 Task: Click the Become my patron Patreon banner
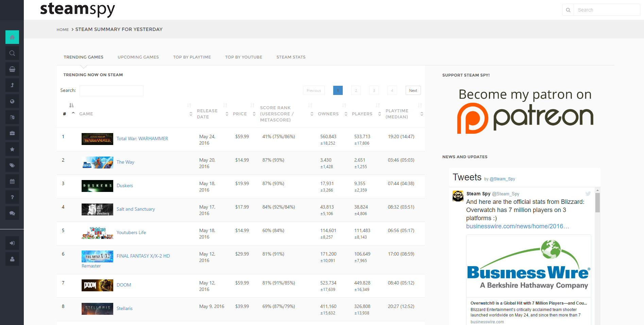tap(525, 111)
